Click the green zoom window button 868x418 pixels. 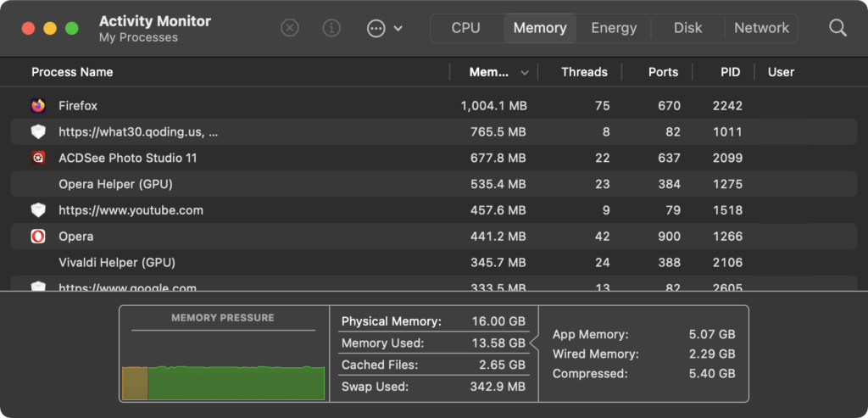(x=72, y=28)
